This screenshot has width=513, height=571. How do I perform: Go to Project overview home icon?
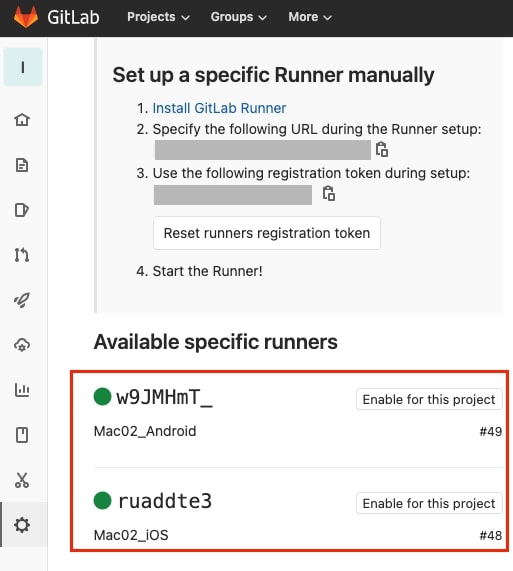coord(22,120)
